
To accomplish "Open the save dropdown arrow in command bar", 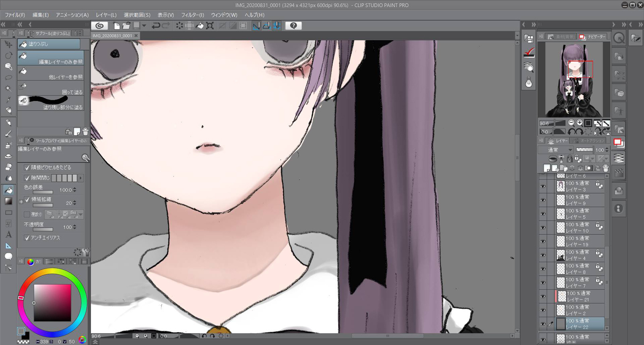I will (144, 26).
